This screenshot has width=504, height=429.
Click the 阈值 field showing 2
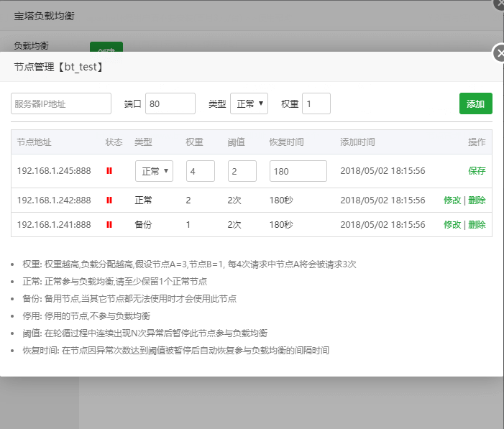point(242,171)
